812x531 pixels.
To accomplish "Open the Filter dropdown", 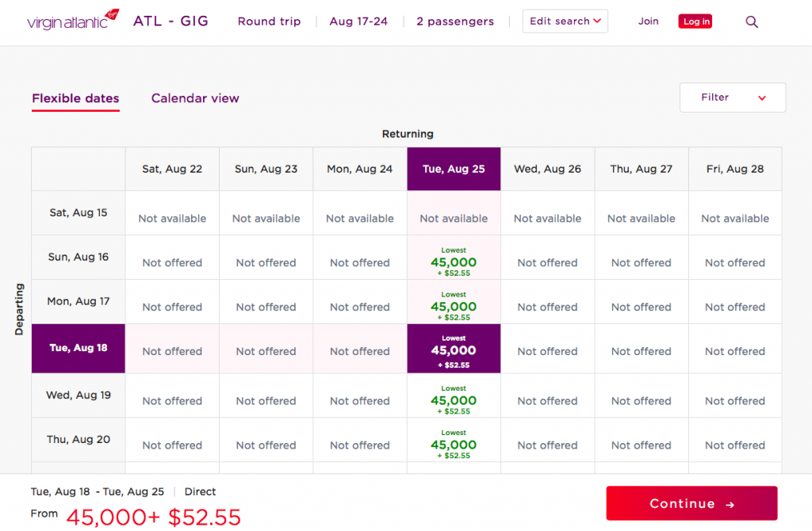I will click(732, 97).
